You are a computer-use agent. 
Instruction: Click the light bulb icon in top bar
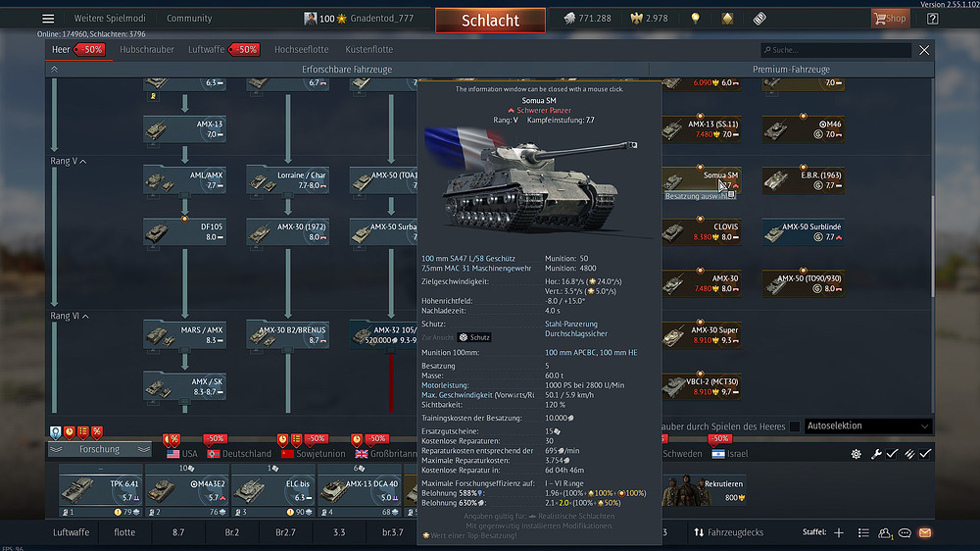click(x=695, y=18)
